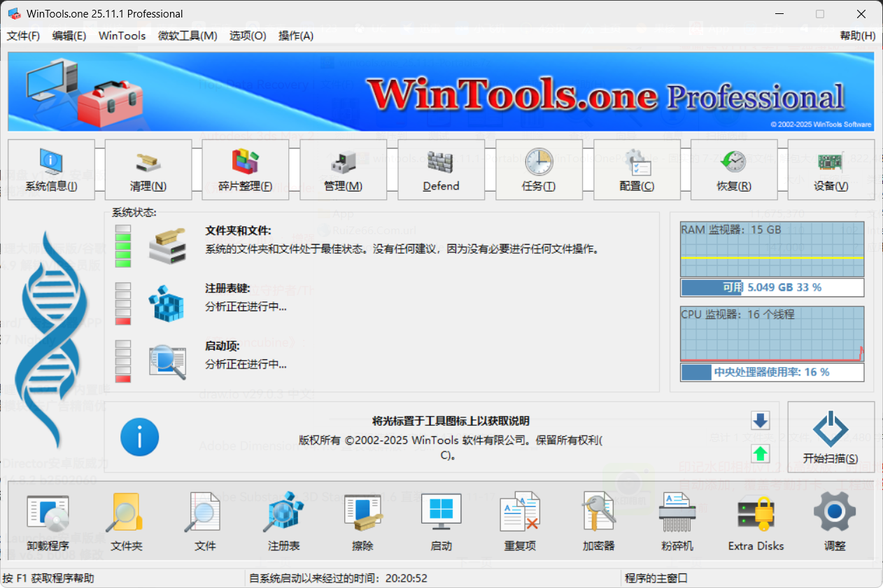
Task: Click the blue down arrow icon
Action: click(761, 420)
